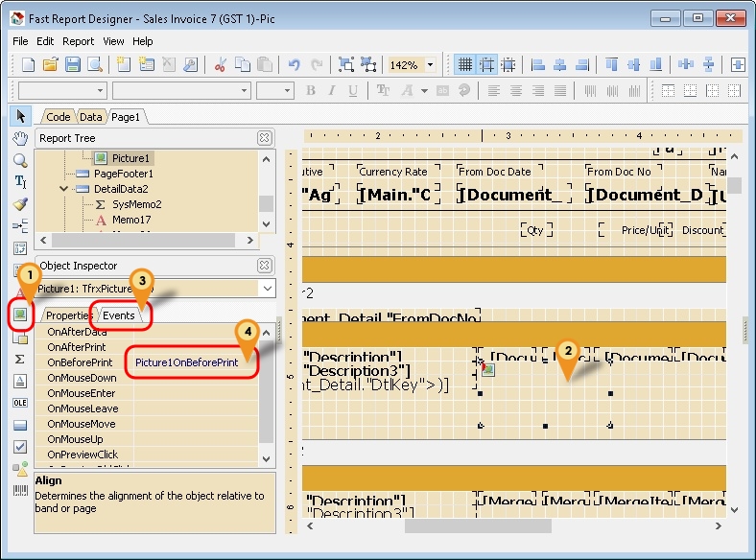
Task: Open the 142% zoom dropdown
Action: [430, 65]
